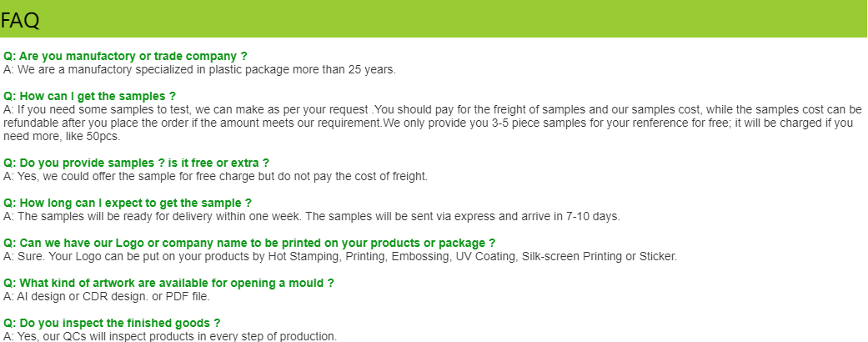Screen dimensions: 868x342
Task: Click 'UV Coating' in logo printing answer
Action: coord(486,256)
